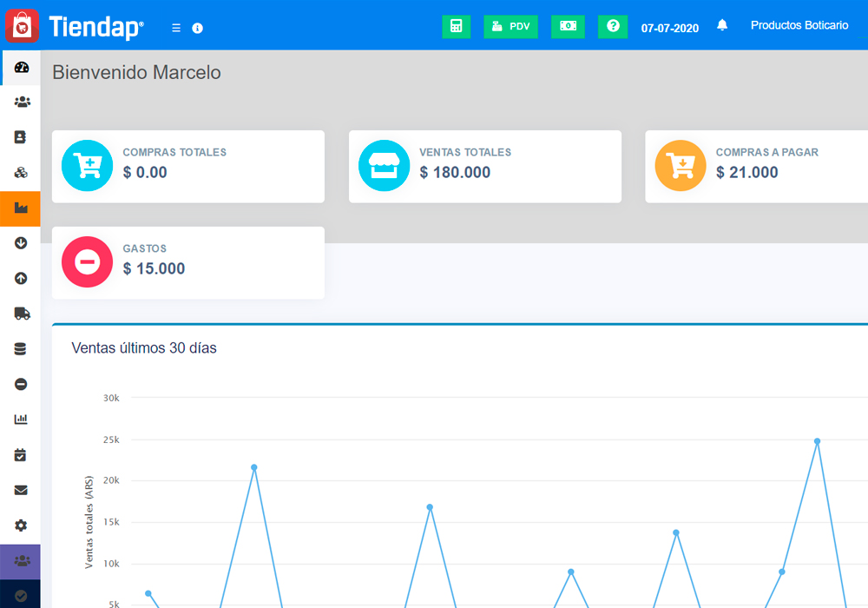Select the orange factory icon in sidebar

coord(21,208)
